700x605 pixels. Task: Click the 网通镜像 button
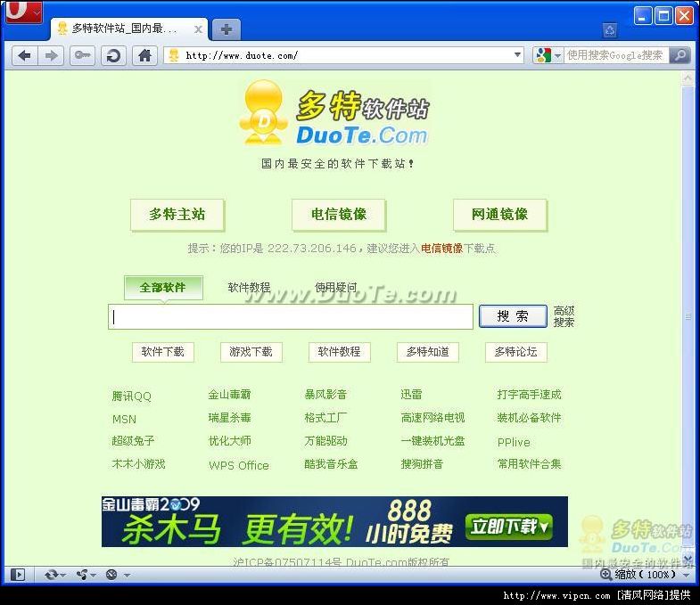(500, 214)
